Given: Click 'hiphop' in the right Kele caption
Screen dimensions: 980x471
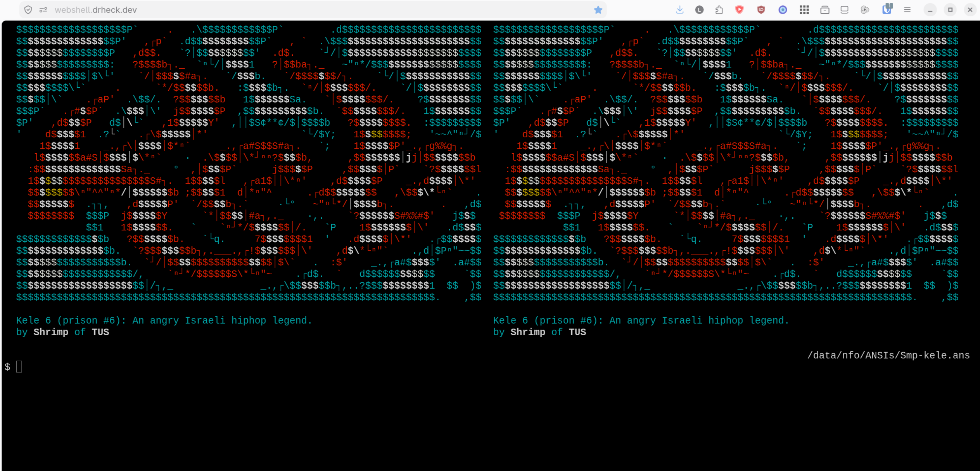Looking at the screenshot, I should coord(725,320).
